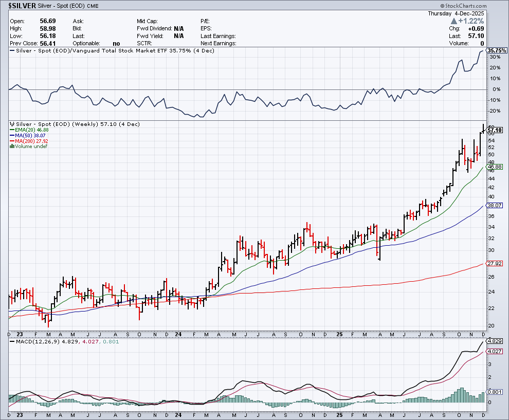The image size is (509, 420).
Task: Click the green up-arrow change indicator
Action: (x=453, y=21)
